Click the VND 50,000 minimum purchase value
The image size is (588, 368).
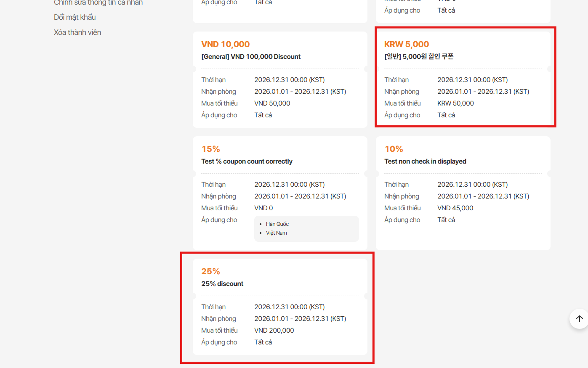coord(272,103)
